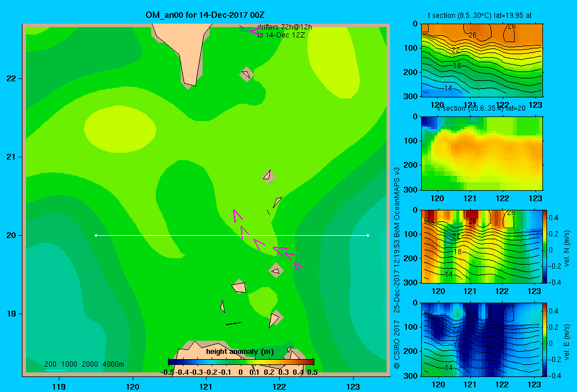Click the longitude 122 label under main map

[280, 386]
